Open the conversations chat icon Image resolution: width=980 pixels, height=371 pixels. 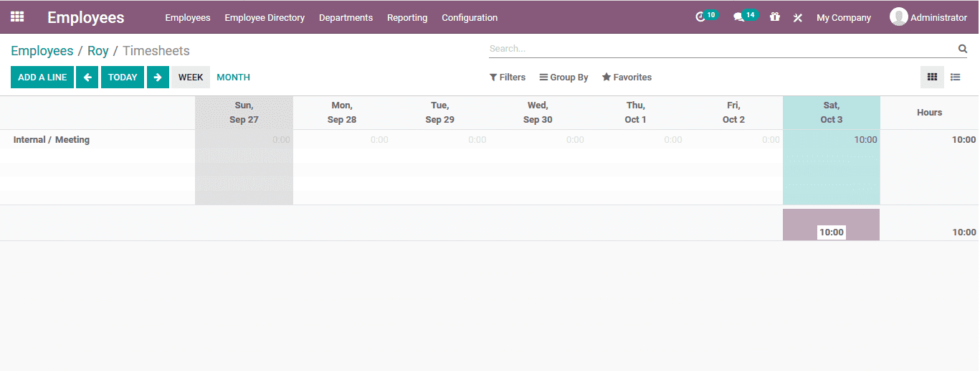(738, 17)
